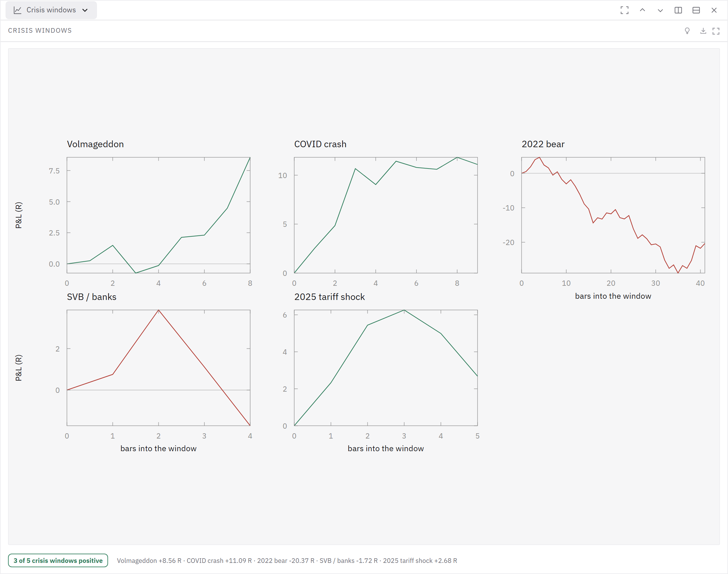Click the fullscreen brackets icon in top bar
Screen dimensions: 728x574
pyautogui.click(x=625, y=10)
